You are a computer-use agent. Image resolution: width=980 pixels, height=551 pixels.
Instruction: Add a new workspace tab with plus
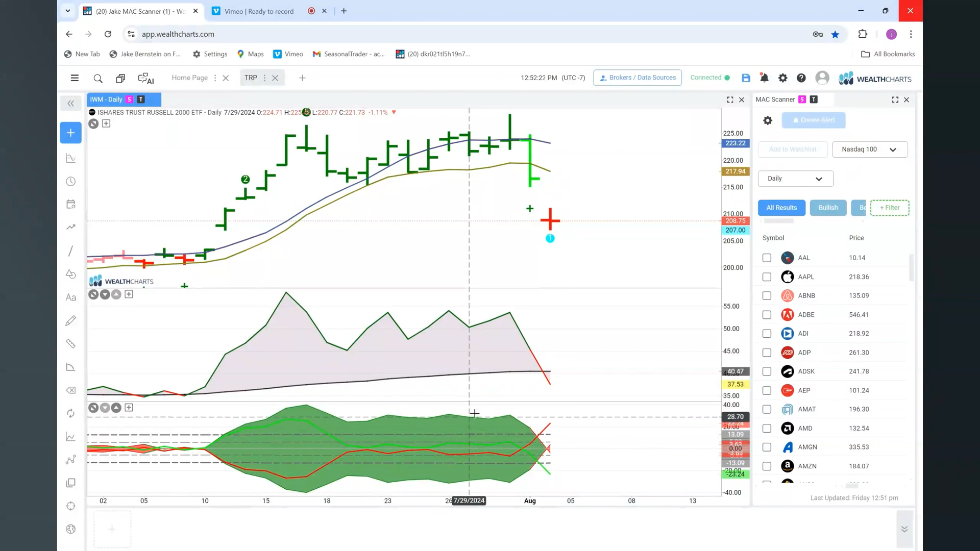pos(302,78)
